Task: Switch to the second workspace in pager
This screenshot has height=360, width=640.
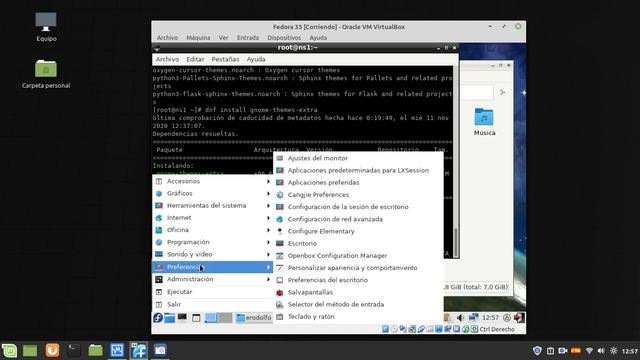Action: tap(225, 318)
